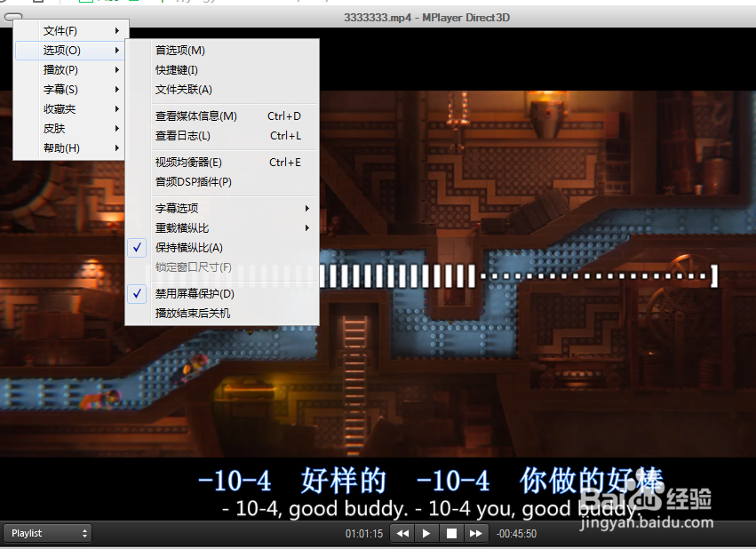
Task: Expand arrow next to 播放(P)
Action: [116, 70]
